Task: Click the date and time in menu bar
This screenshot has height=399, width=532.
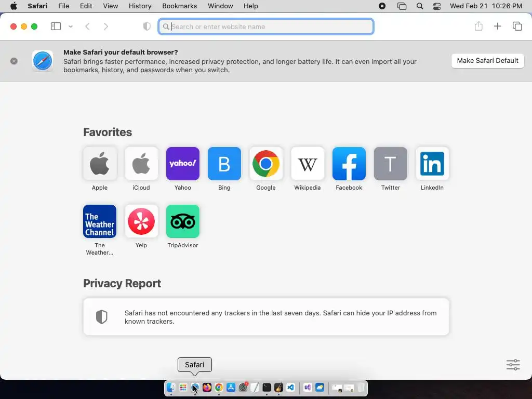Action: point(486,6)
